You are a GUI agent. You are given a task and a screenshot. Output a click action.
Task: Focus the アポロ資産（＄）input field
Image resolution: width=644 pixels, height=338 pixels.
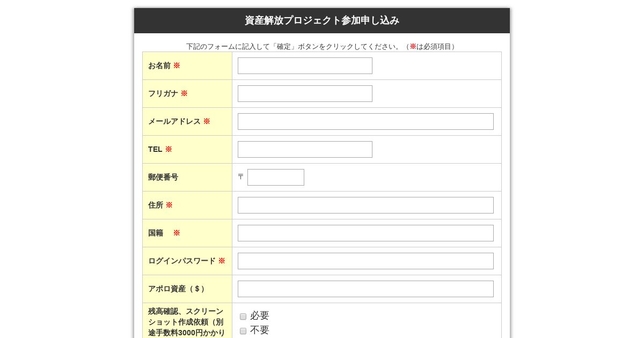(365, 289)
